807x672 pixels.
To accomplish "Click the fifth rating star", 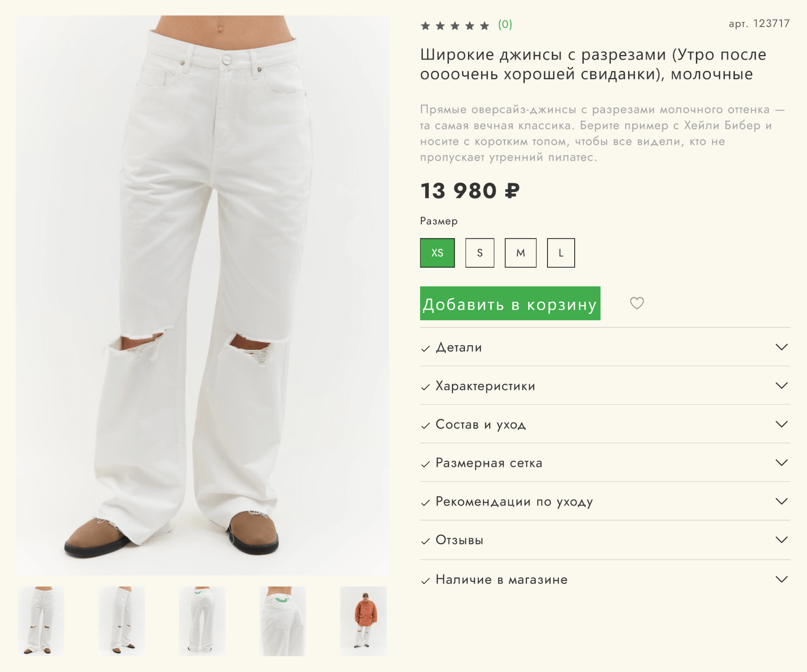I will (x=484, y=26).
